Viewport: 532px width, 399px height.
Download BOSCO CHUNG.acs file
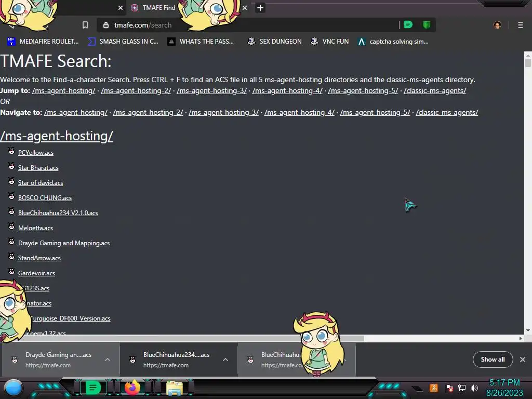[x=45, y=198]
